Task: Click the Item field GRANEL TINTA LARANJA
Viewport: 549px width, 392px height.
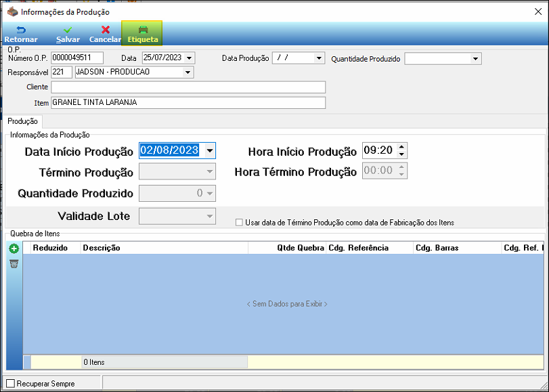Action: click(x=188, y=103)
